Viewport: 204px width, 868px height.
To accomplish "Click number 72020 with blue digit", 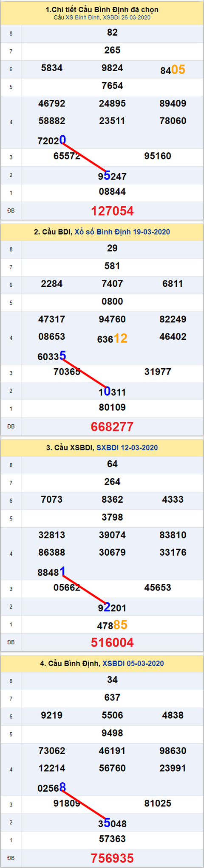I will click(52, 140).
